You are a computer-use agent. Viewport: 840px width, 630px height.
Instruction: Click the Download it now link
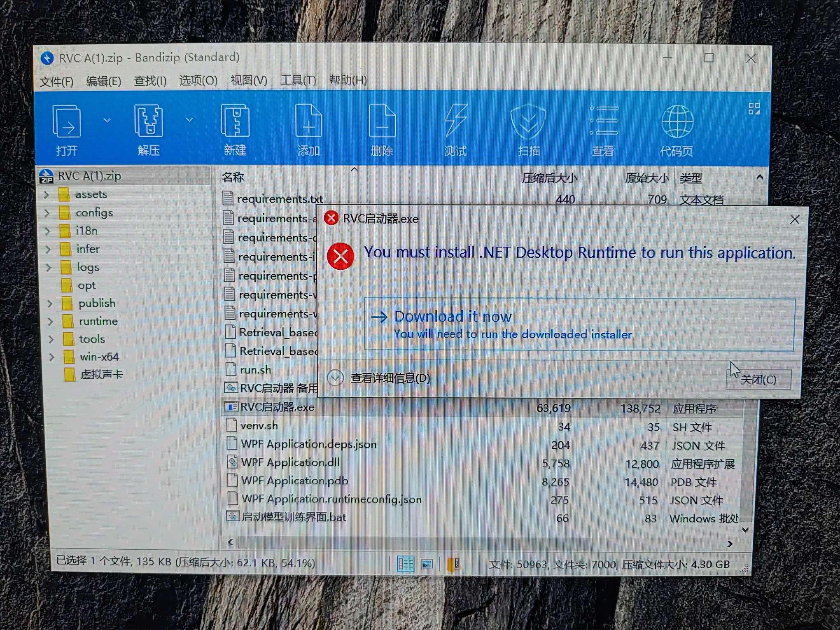tap(453, 316)
